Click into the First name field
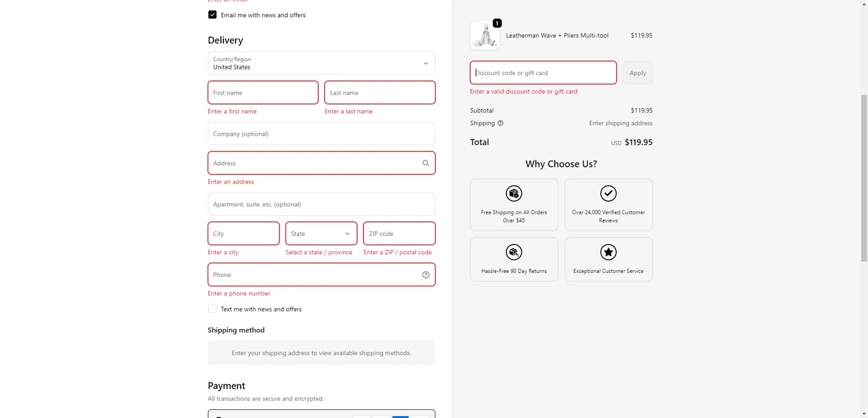The height and width of the screenshot is (418, 868). tap(263, 93)
